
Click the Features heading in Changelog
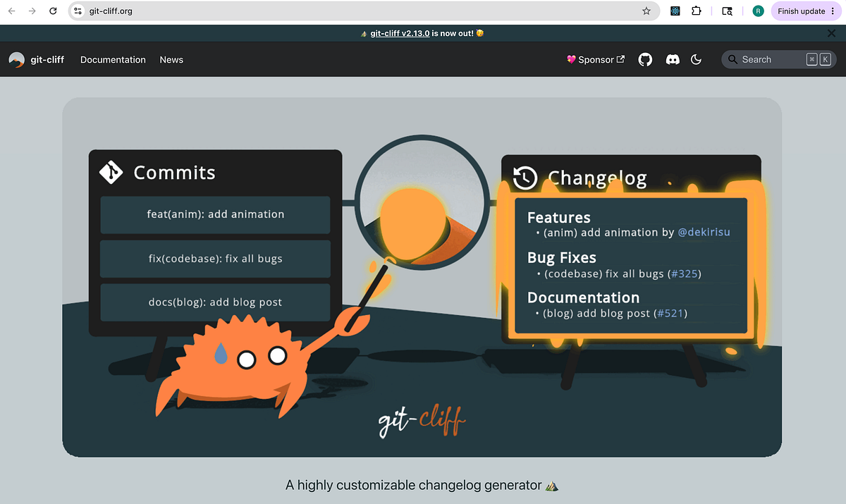tap(559, 218)
